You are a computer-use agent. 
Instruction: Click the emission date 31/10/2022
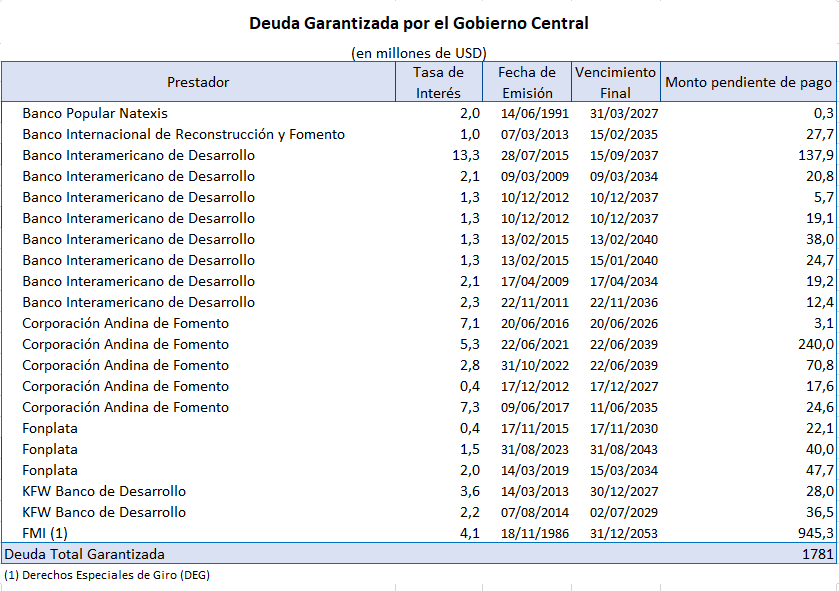535,365
